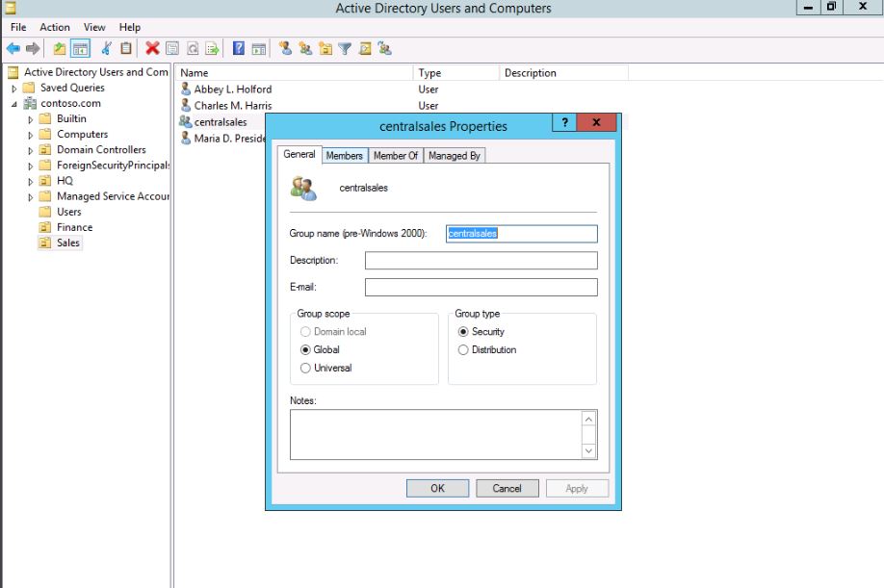Collapse the contoso.com domain node
The width and height of the screenshot is (884, 588).
pos(14,104)
